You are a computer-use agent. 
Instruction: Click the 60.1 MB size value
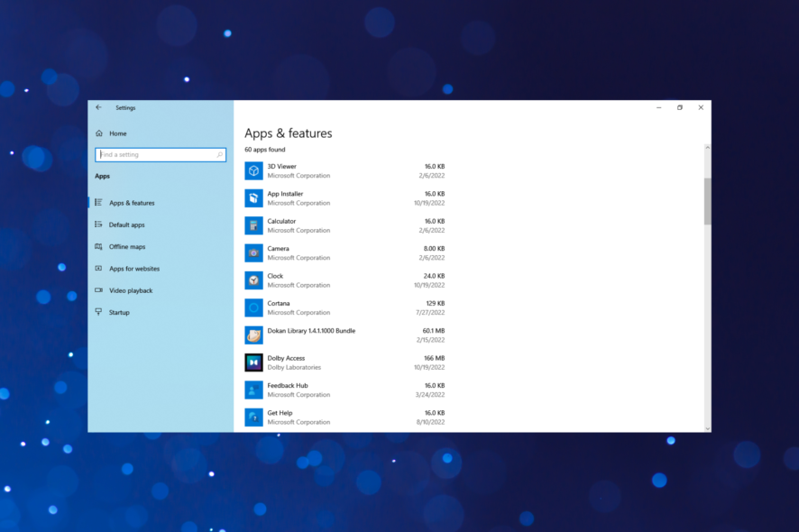[x=434, y=331]
